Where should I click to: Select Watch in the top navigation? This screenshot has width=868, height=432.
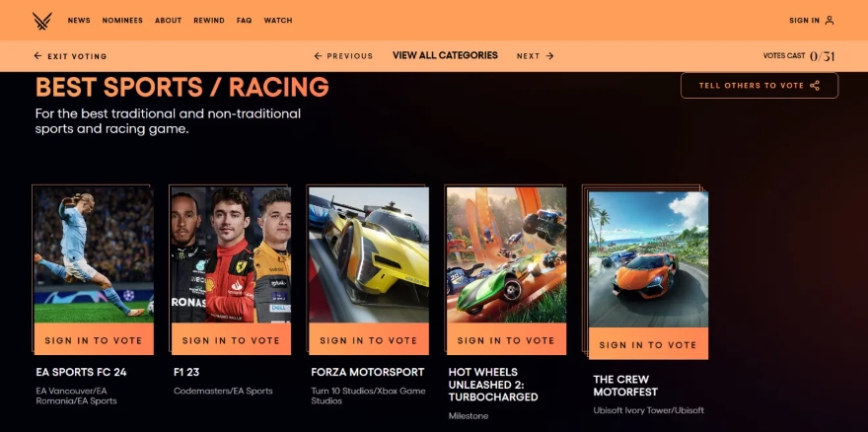278,21
